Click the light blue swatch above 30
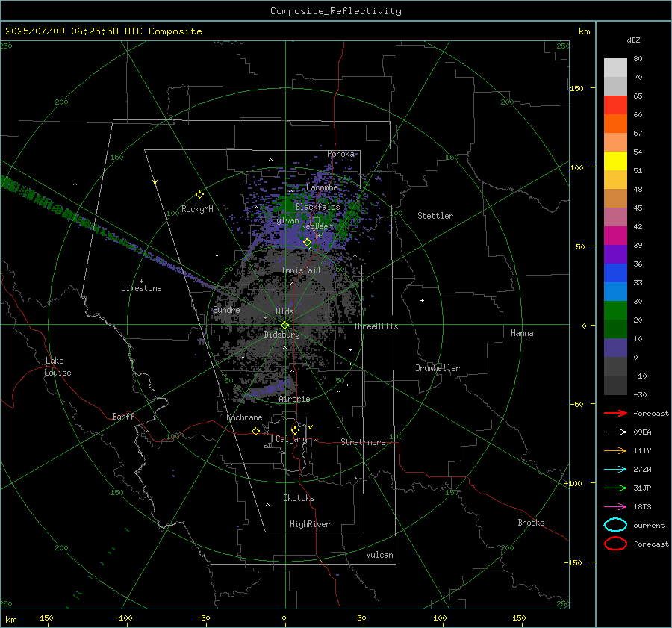The height and width of the screenshot is (628, 672). [x=615, y=291]
